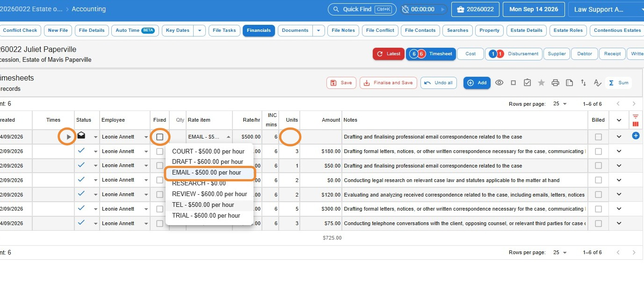Open Rows per page dropdown above the table header
Viewport: 644px width, 293px height.
click(560, 104)
